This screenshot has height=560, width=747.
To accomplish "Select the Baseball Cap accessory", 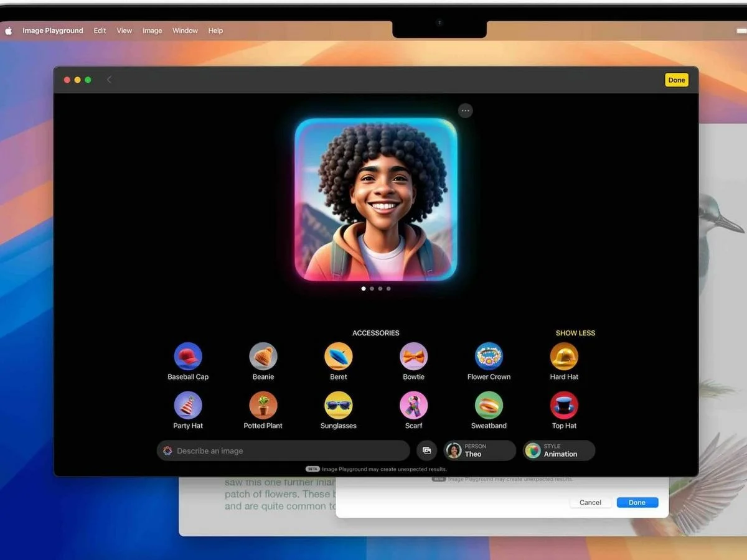I will coord(188,355).
